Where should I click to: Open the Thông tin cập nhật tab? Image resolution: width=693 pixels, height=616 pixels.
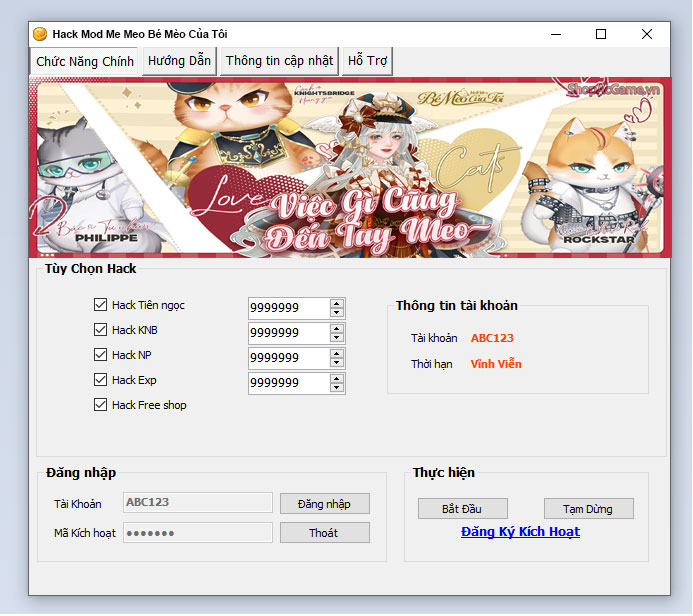[279, 61]
